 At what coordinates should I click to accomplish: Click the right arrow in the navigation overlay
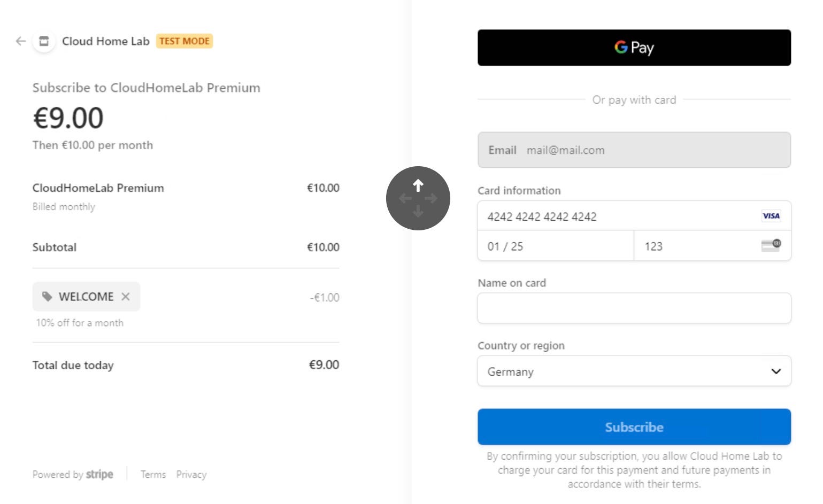click(x=430, y=198)
